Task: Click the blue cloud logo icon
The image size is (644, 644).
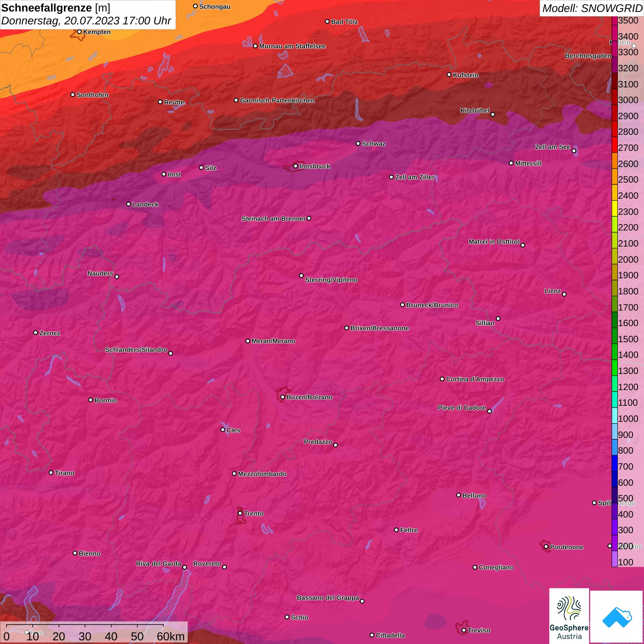Action: coord(617,616)
